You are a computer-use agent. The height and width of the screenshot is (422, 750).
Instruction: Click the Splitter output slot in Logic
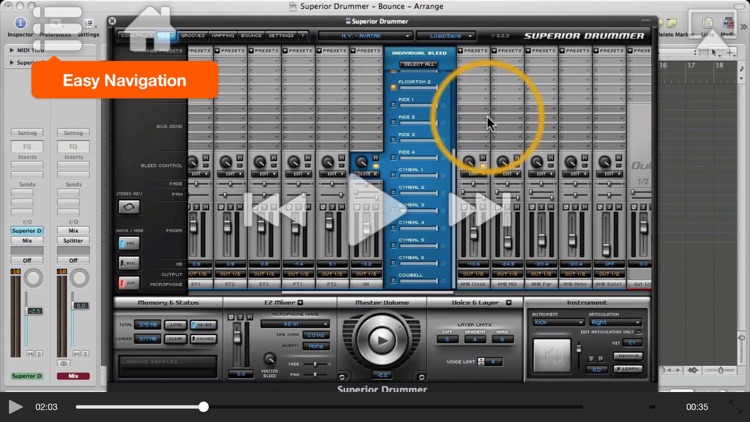pyautogui.click(x=73, y=241)
